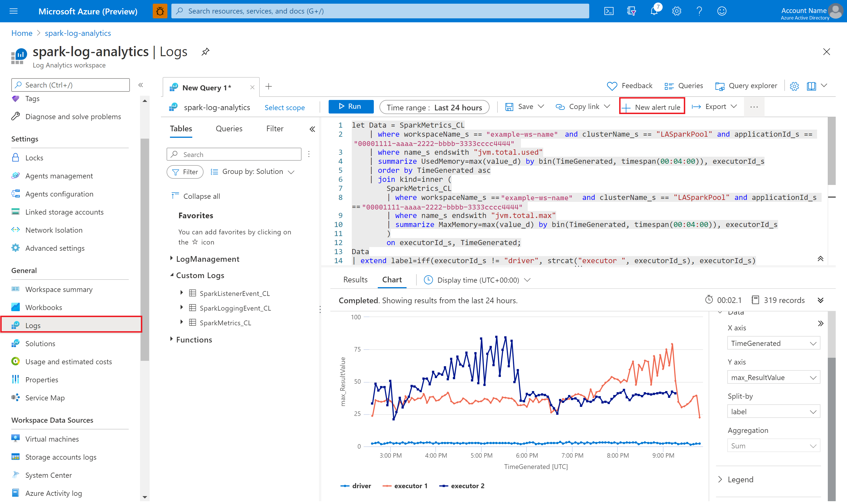Click the Logs search input field
Screen dimensions: 847x504
tap(234, 154)
